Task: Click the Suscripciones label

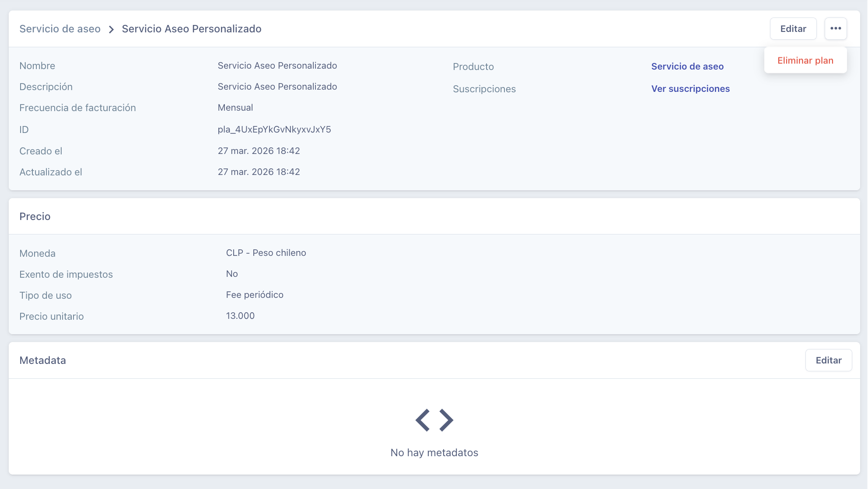Action: (x=484, y=89)
